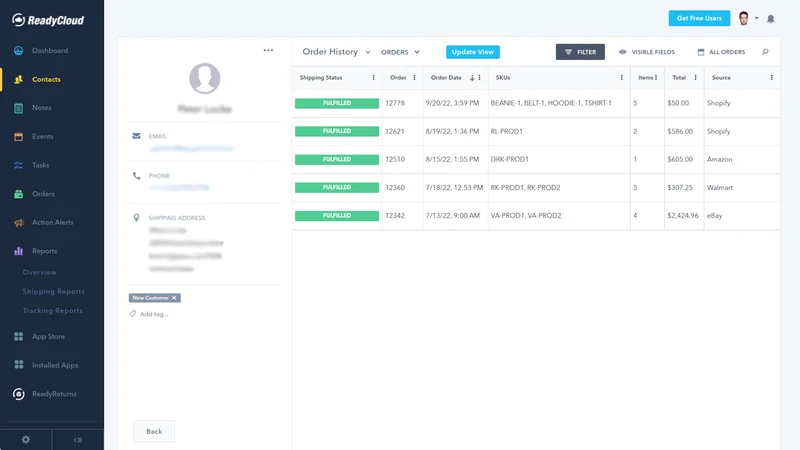Image resolution: width=800 pixels, height=450 pixels.
Task: Open the App Store grid icon
Action: click(x=18, y=336)
